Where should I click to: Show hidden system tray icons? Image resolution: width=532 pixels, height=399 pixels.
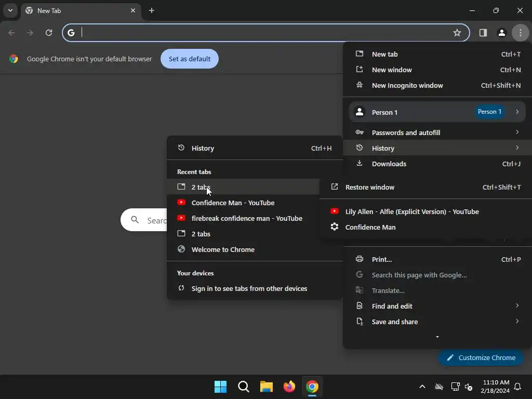[x=422, y=387]
